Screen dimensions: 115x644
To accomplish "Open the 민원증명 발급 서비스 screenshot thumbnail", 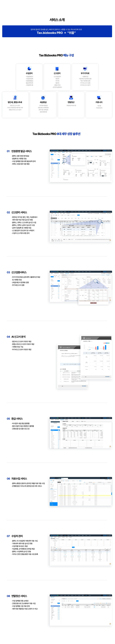I will (81, 166).
